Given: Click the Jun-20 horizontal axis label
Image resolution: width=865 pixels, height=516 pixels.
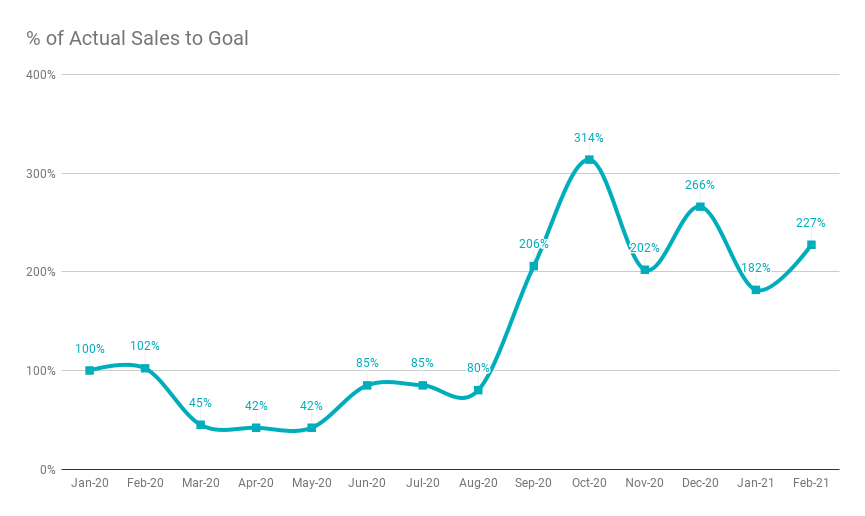Looking at the screenshot, I should click(x=367, y=483).
